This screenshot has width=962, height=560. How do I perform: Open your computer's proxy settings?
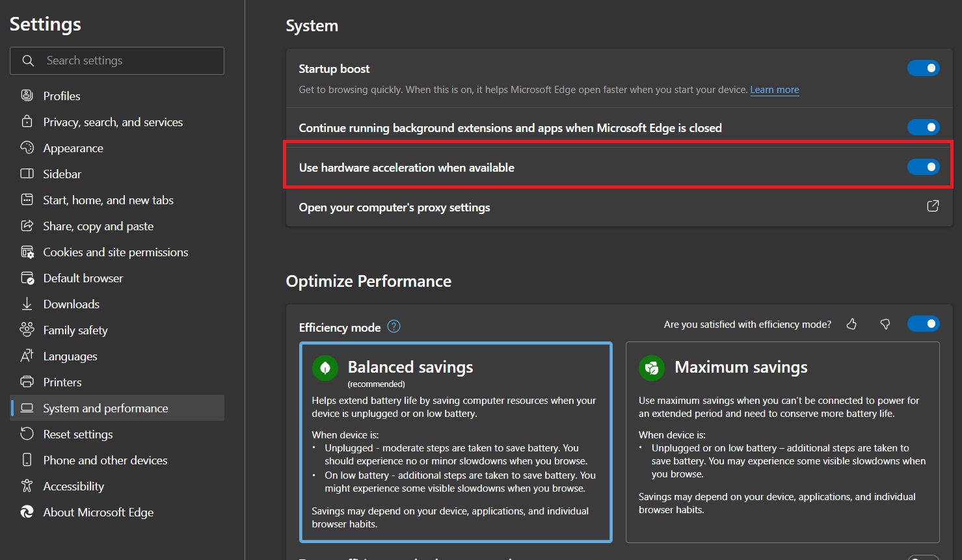pos(619,207)
